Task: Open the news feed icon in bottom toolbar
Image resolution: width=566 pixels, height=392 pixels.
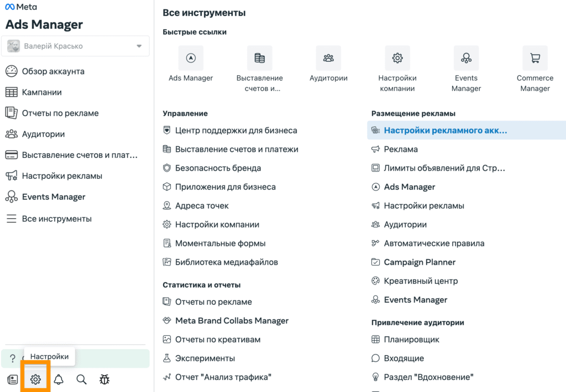Action: 12,379
